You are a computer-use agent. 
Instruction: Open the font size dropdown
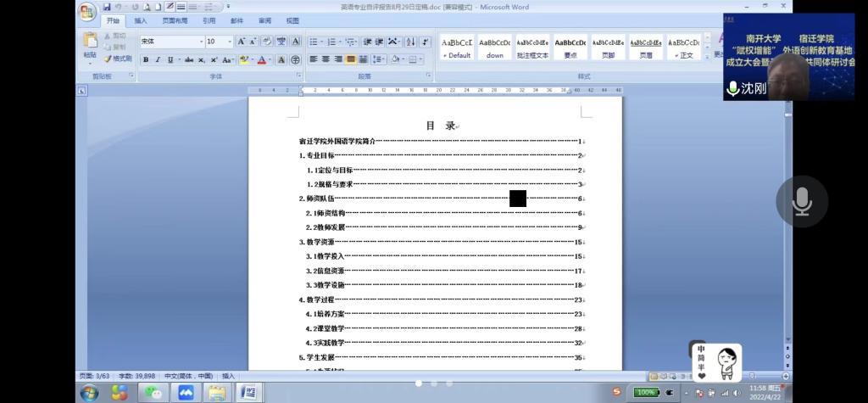[230, 42]
